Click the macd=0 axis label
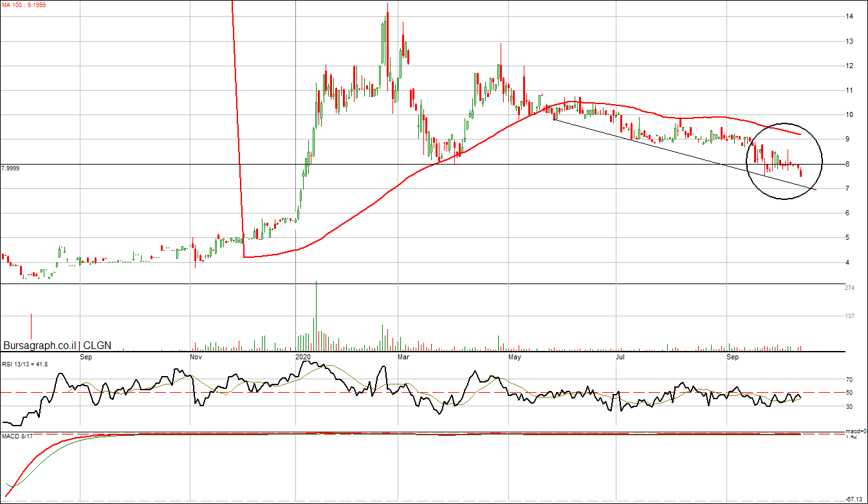The width and height of the screenshot is (868, 504). [x=856, y=431]
